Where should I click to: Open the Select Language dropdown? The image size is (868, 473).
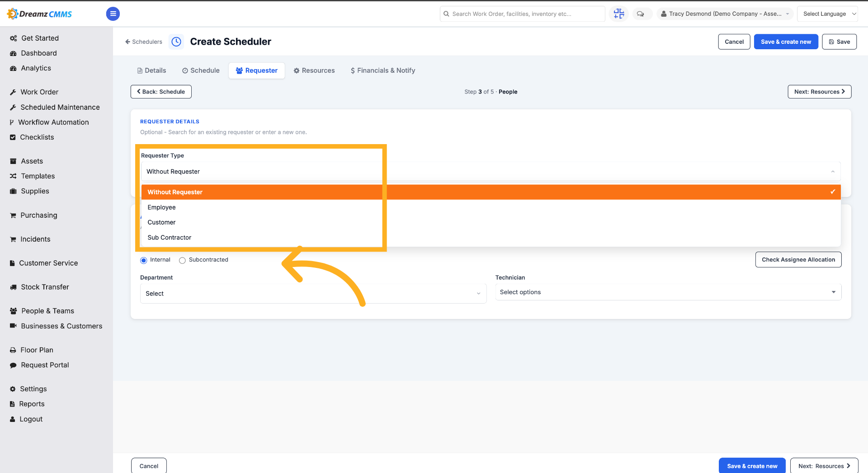(x=827, y=14)
